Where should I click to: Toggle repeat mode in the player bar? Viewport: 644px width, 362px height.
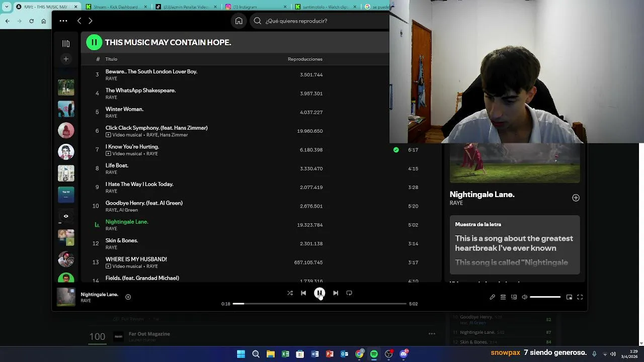(x=349, y=293)
